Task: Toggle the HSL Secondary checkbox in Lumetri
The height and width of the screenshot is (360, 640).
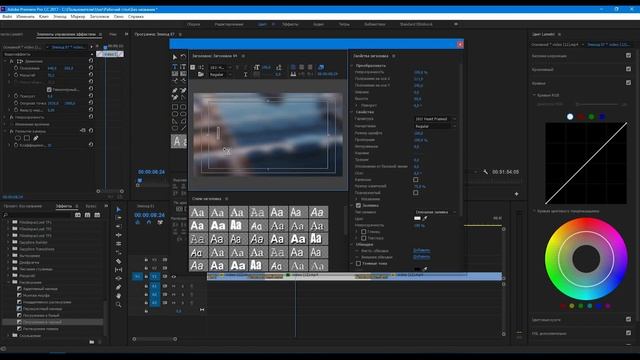Action: click(628, 333)
